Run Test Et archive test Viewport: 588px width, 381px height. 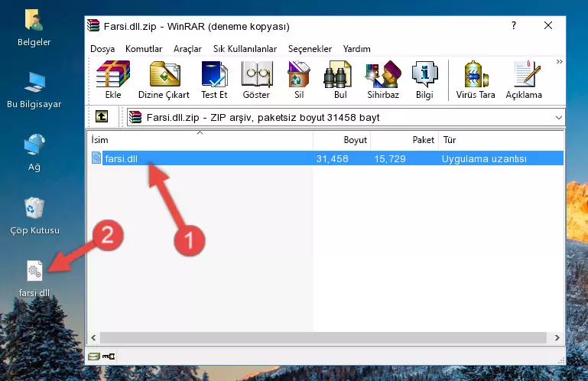coord(214,80)
